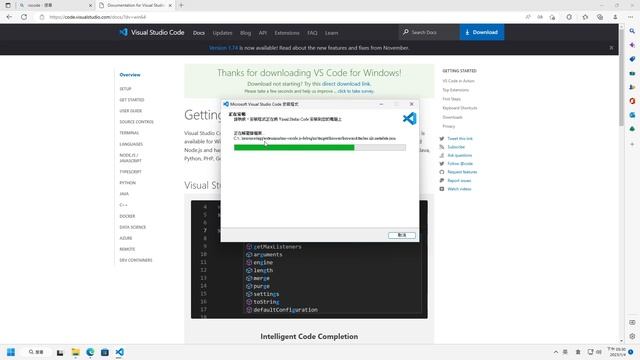This screenshot has height=360, width=640.
Task: Select FAQ in the site navigation
Action: point(312,33)
